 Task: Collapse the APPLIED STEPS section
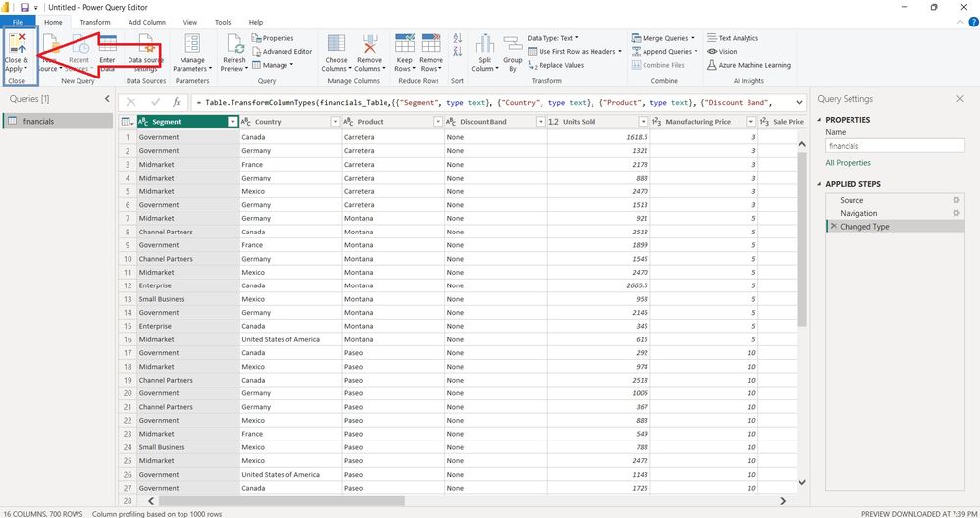[820, 184]
